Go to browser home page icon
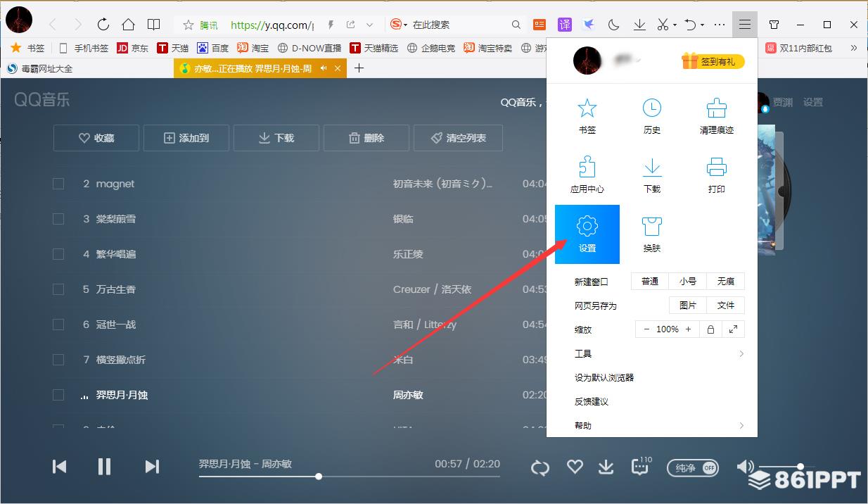The width and height of the screenshot is (868, 504). [x=128, y=25]
